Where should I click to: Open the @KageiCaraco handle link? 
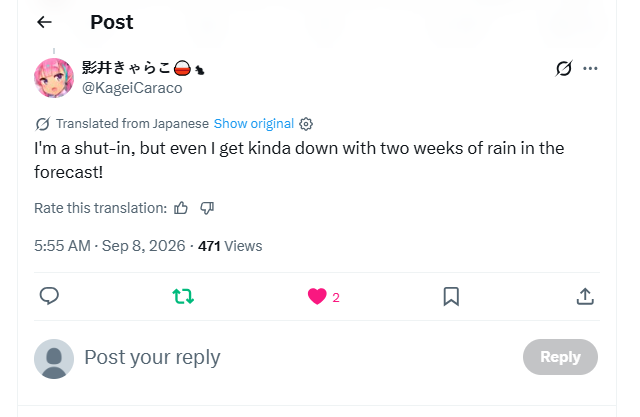click(132, 88)
